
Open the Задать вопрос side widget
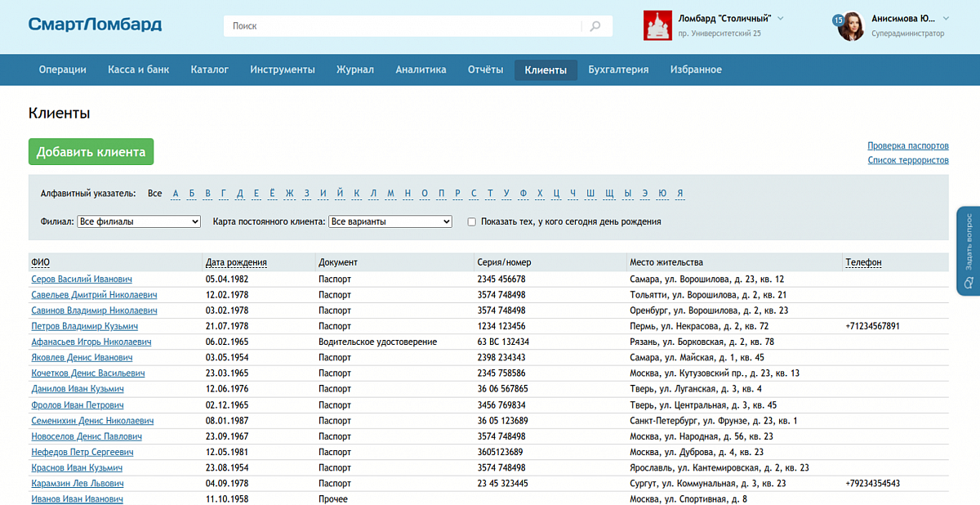tap(968, 251)
